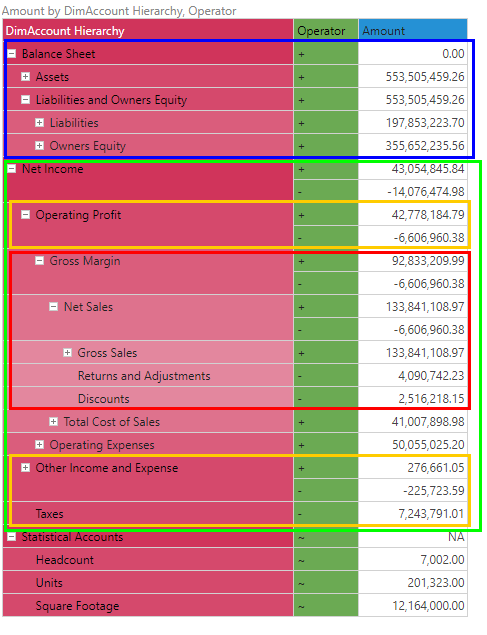
Task: Select the Headcount row label
Action: tap(65, 560)
